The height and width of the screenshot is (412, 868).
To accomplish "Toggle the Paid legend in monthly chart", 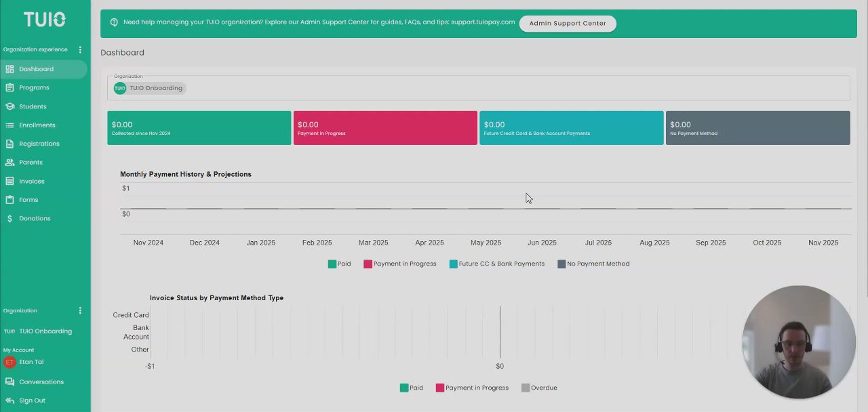I will coord(340,264).
